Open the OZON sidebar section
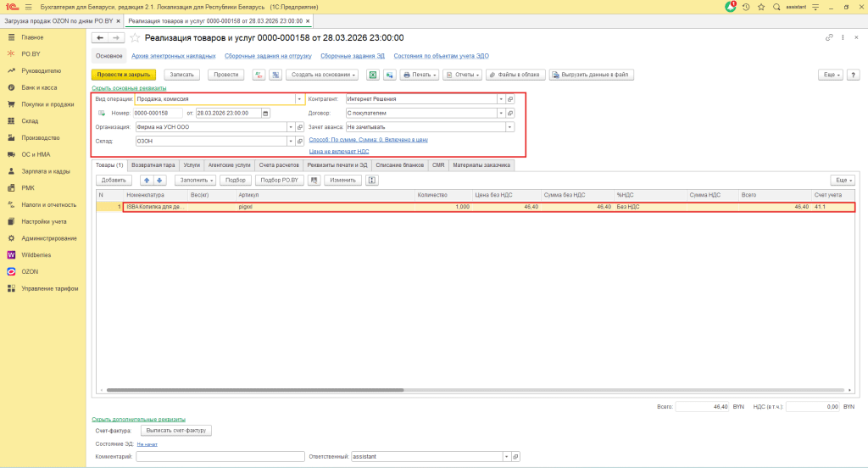The height and width of the screenshot is (468, 868). click(30, 272)
